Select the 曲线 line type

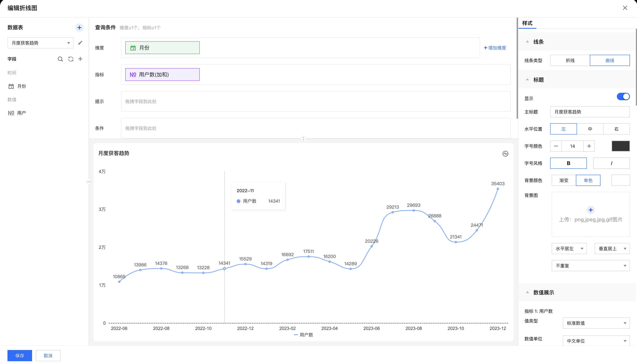point(609,61)
